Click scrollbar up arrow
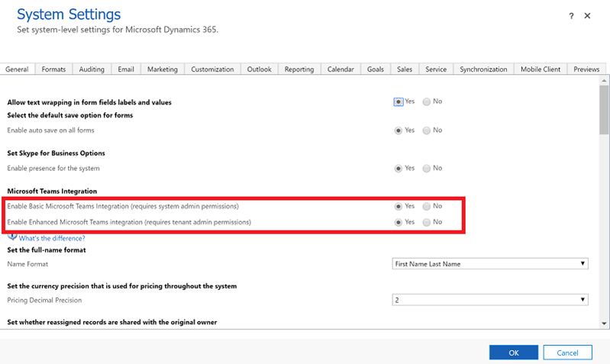This screenshot has height=364, width=610. [x=604, y=81]
